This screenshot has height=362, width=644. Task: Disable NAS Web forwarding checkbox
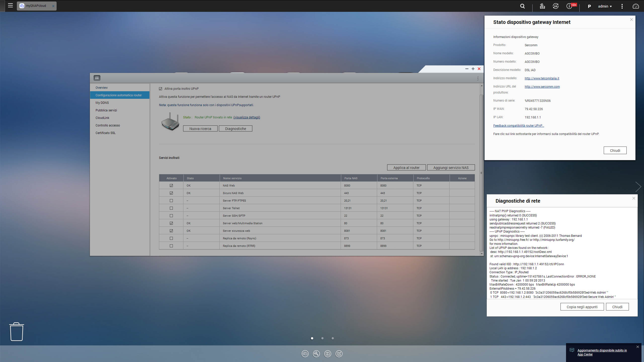pos(171,186)
